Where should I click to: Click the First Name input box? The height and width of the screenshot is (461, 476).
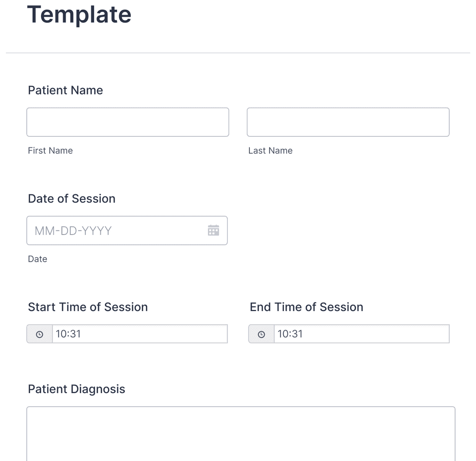[128, 122]
